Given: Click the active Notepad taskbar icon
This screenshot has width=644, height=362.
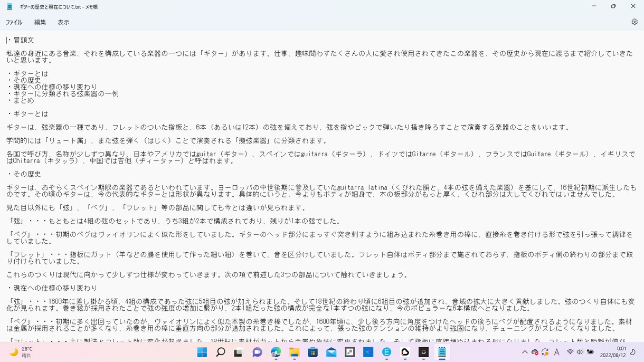Looking at the screenshot, I should click(x=442, y=352).
